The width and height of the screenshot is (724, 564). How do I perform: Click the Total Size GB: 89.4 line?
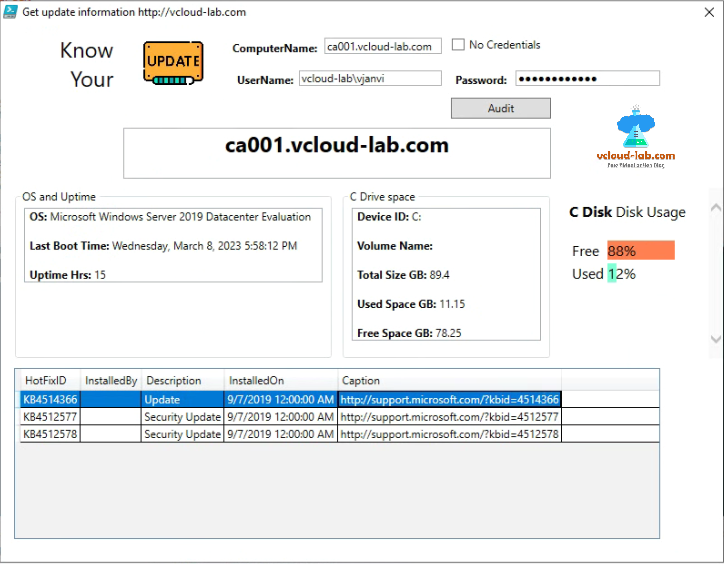(x=403, y=275)
